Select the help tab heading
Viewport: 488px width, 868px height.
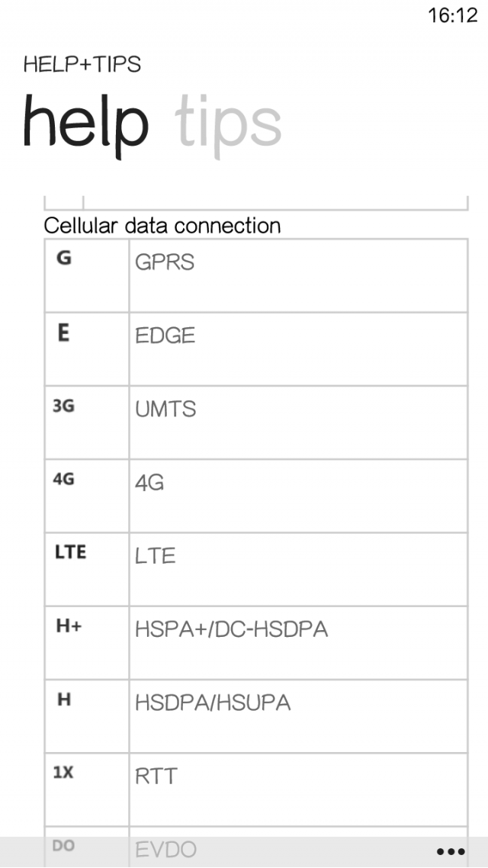(x=85, y=124)
